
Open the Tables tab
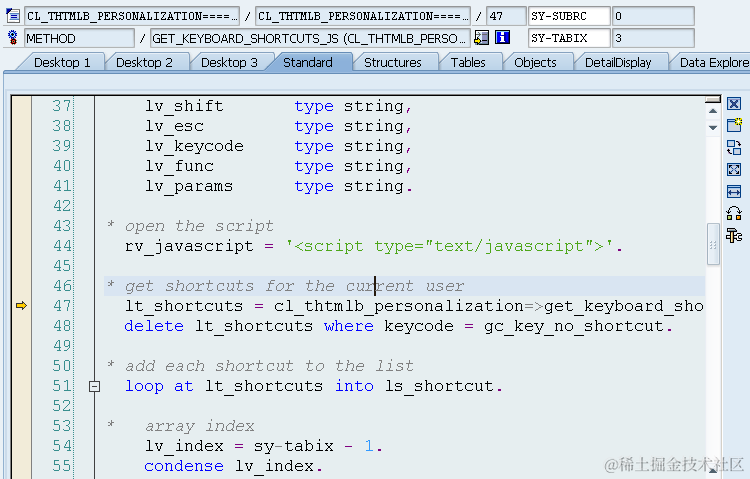[468, 63]
